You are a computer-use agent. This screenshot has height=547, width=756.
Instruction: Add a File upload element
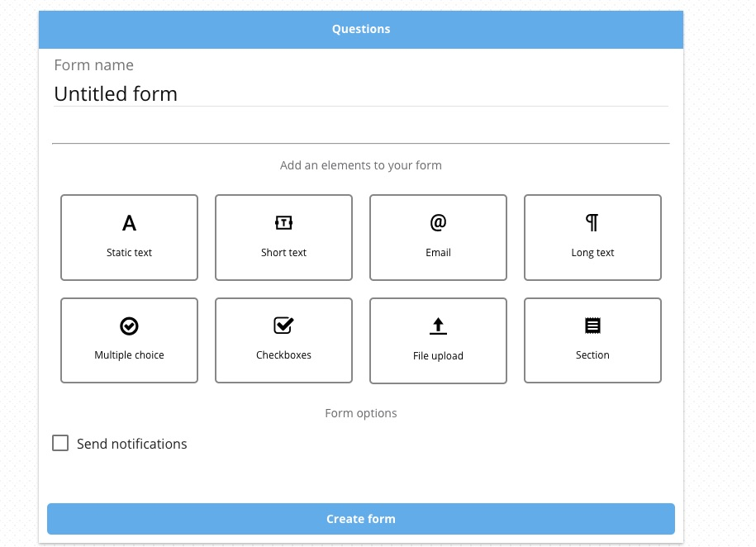(438, 341)
